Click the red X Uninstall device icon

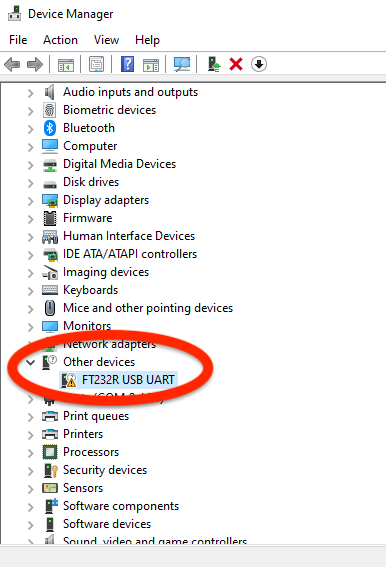pyautogui.click(x=236, y=64)
